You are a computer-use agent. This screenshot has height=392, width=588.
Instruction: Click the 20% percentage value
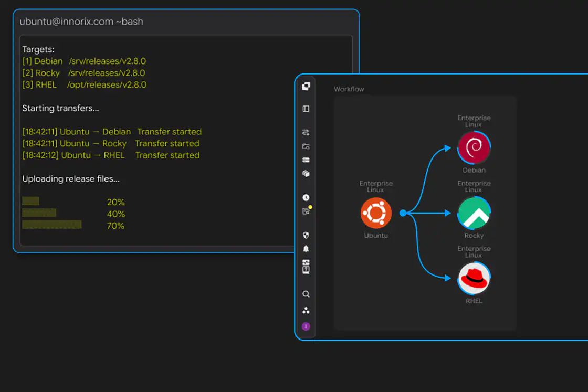coord(115,203)
